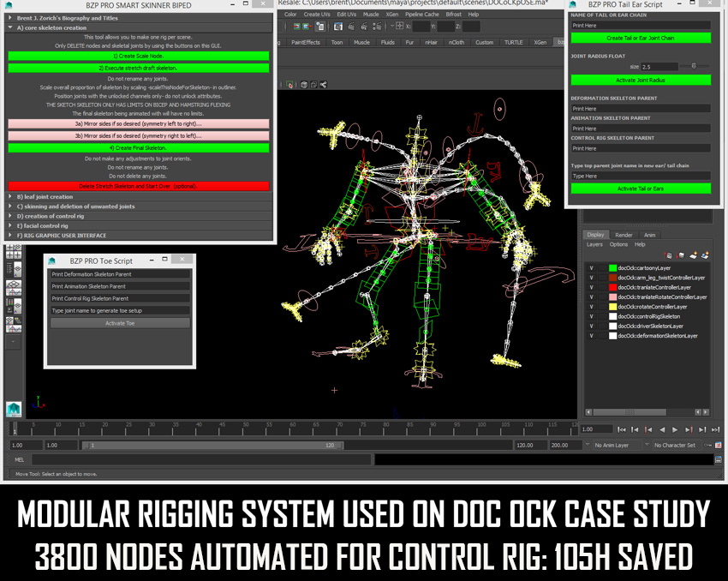Click Delete Stretch Skeleton and Start Over
The image size is (728, 581).
pyautogui.click(x=139, y=186)
